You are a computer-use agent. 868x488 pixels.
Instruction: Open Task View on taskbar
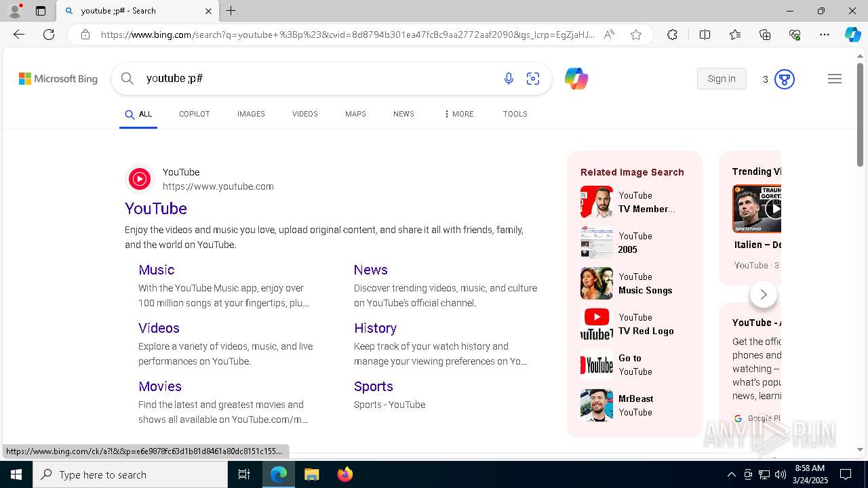pyautogui.click(x=245, y=474)
